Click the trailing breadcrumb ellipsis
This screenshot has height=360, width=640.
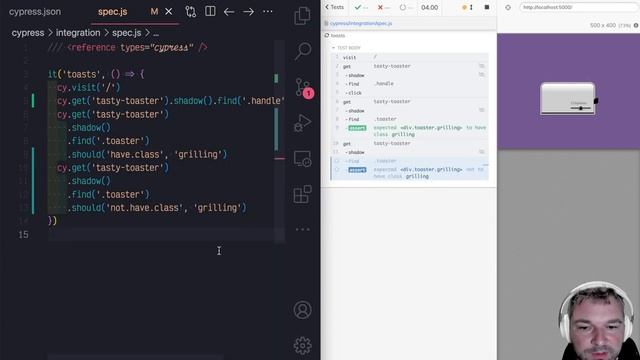[x=156, y=33]
